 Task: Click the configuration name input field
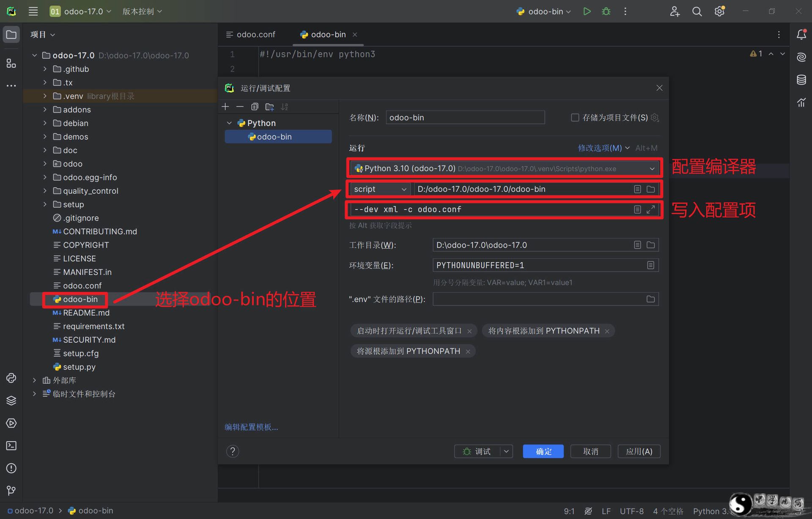tap(465, 118)
